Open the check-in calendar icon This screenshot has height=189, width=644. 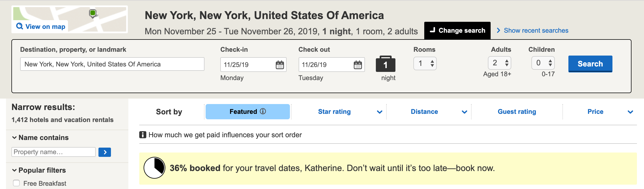tap(280, 65)
